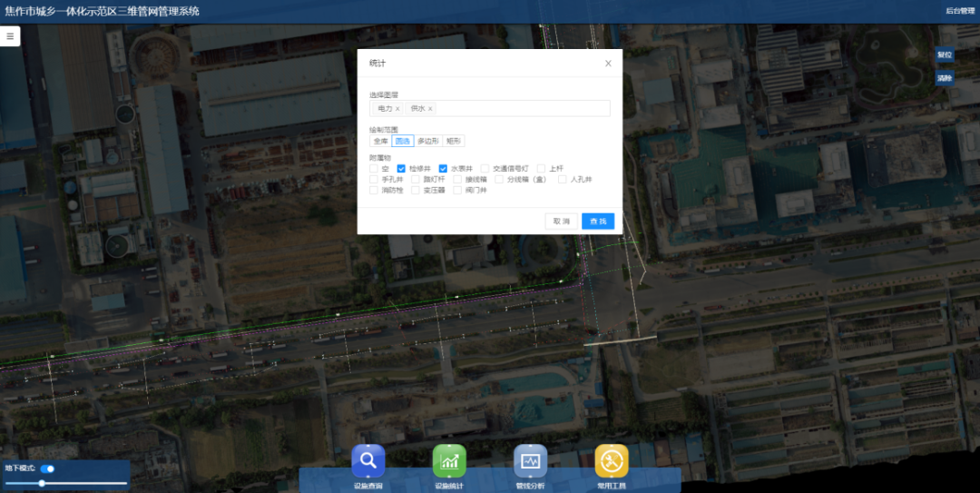Open the yellow 常用工具 tools icon

point(611,461)
